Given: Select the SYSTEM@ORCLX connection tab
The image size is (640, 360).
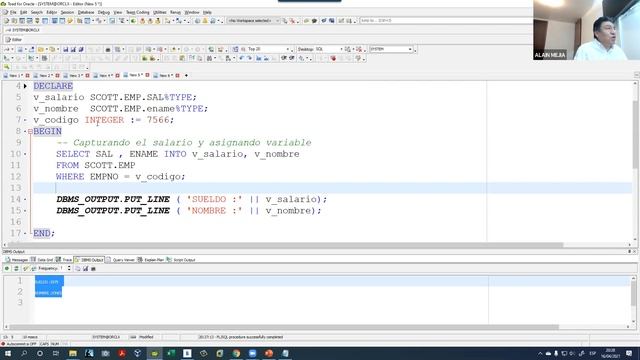Looking at the screenshot, I should pyautogui.click(x=23, y=30).
